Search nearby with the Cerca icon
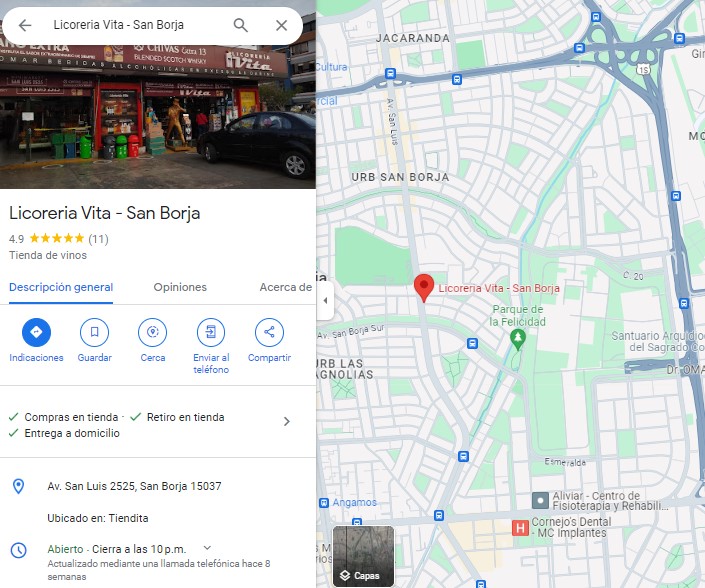 (152, 332)
